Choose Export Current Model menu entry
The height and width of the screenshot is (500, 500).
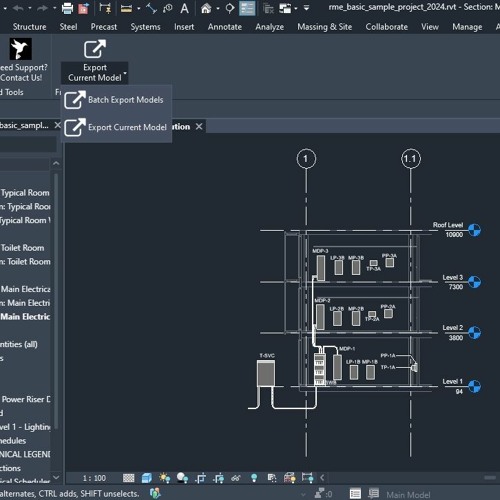[x=116, y=127]
